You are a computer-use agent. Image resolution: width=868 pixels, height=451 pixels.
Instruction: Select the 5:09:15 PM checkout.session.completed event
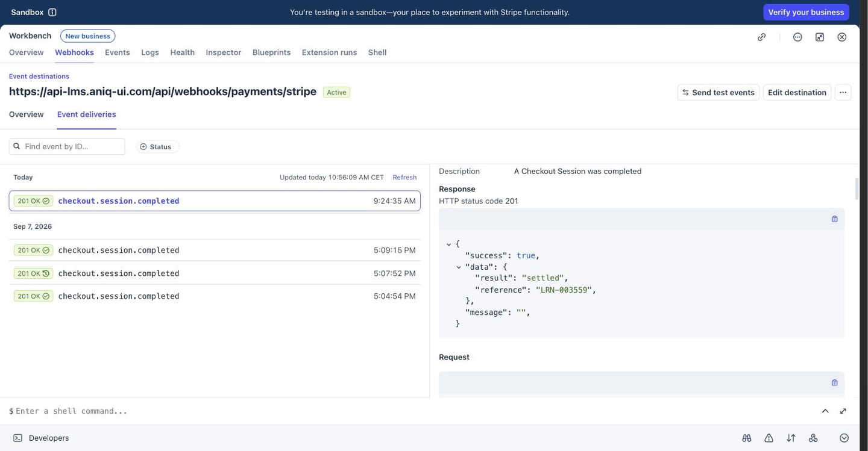point(215,250)
